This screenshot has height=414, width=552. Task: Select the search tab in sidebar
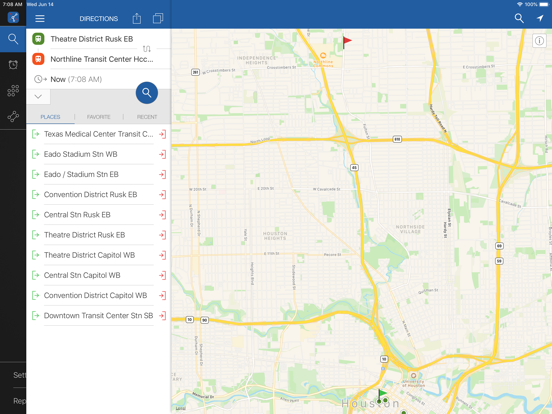click(x=13, y=39)
